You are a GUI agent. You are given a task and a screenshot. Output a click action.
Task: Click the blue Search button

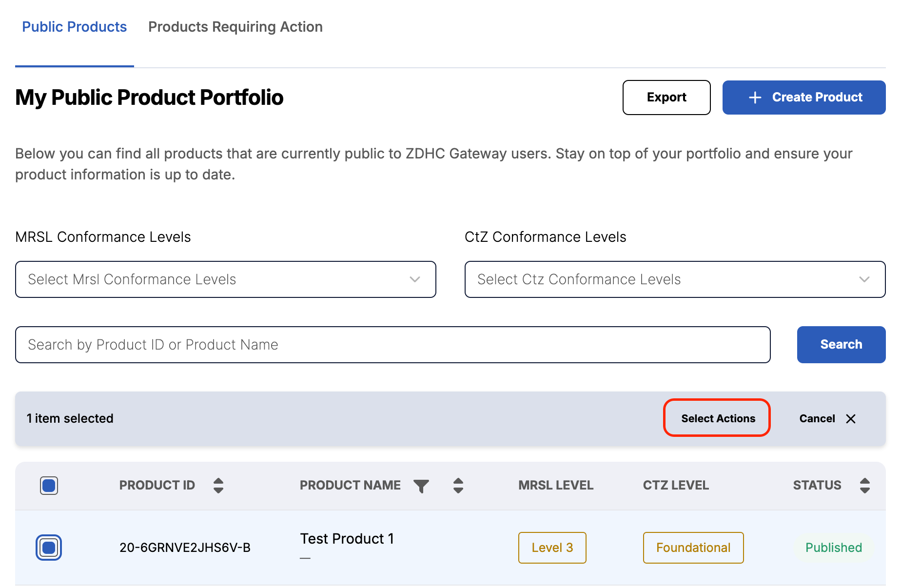841,345
